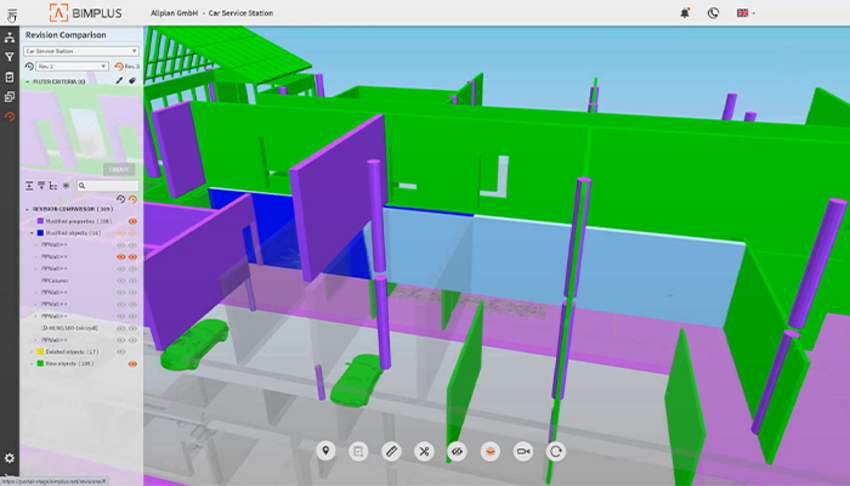This screenshot has height=486, width=850.
Task: Open the hamburger main menu
Action: (x=11, y=13)
